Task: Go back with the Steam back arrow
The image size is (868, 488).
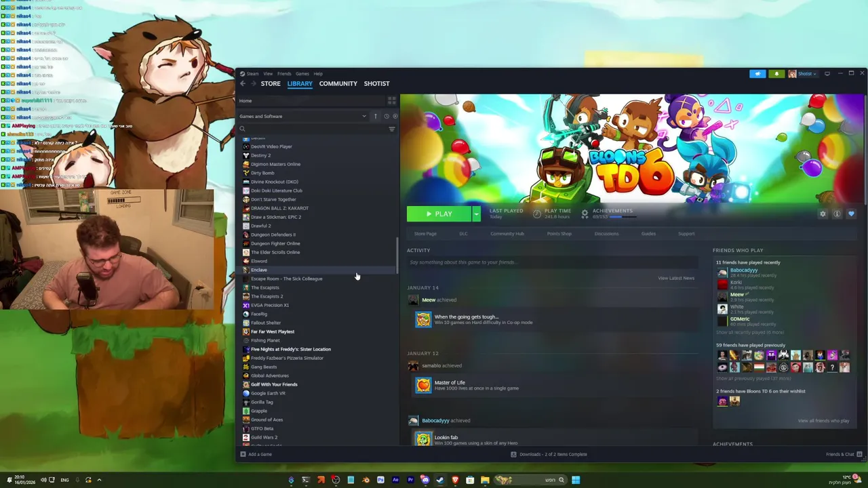Action: pyautogui.click(x=243, y=83)
